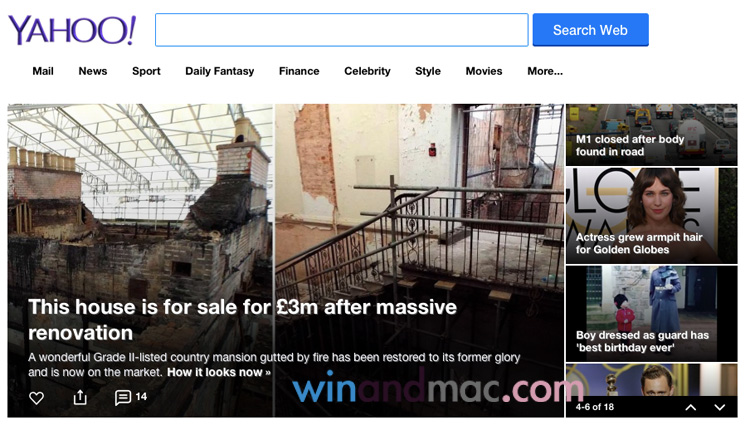This screenshot has height=425, width=750.
Task: Go to the Celebrity section
Action: [x=367, y=71]
